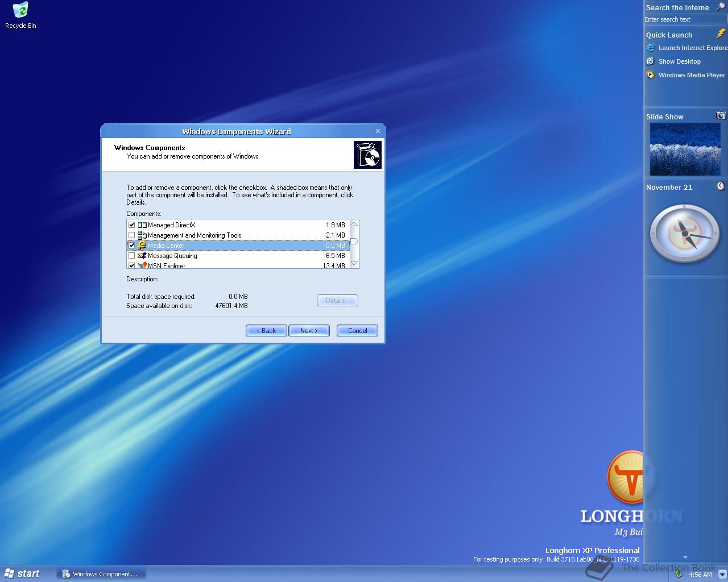
Task: Click the Details... button
Action: (x=337, y=301)
